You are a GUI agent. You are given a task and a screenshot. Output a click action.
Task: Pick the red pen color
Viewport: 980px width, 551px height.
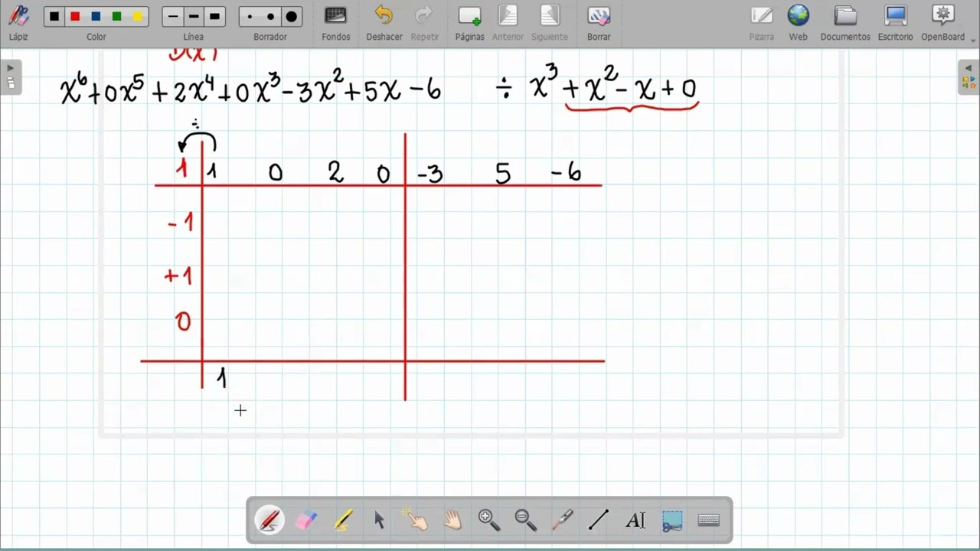[x=75, y=17]
